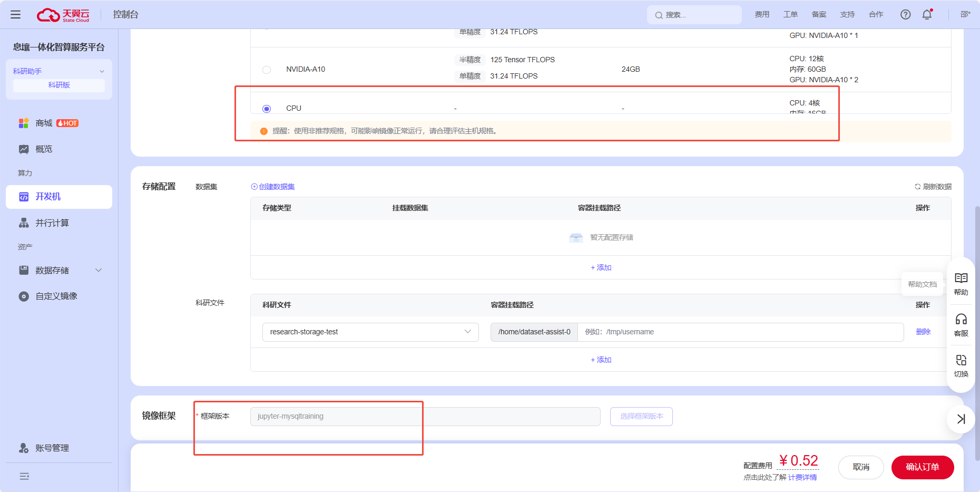Click the 确认订单 button
Screen dimensions: 980x492
(923, 467)
